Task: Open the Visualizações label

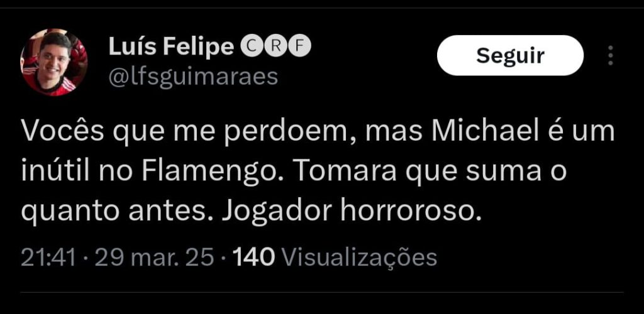Action: (x=360, y=259)
